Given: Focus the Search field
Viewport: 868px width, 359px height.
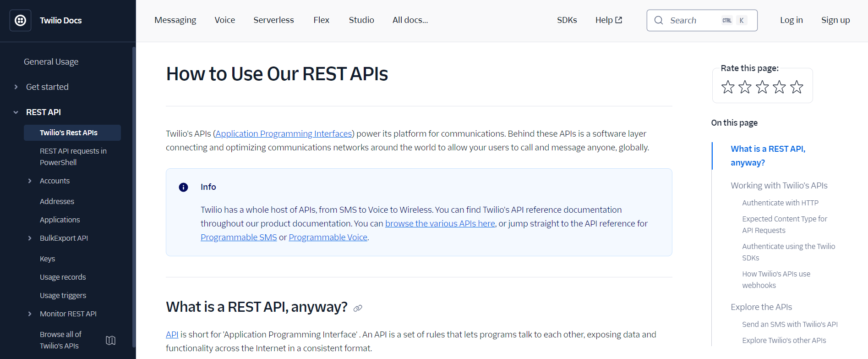Looking at the screenshot, I should coord(702,20).
